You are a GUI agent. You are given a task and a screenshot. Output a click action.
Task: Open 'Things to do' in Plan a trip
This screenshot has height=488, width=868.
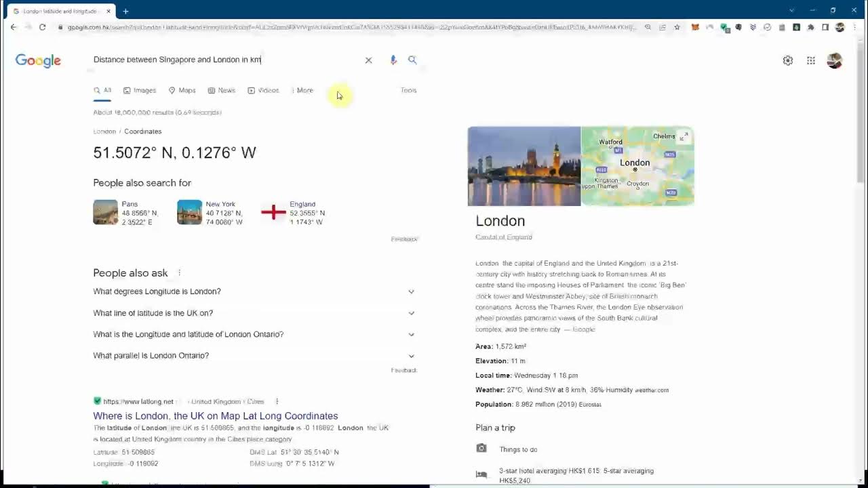[x=518, y=449]
